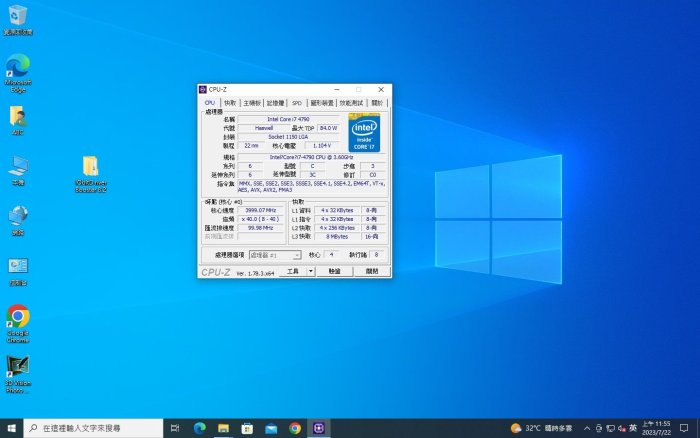The width and height of the screenshot is (700, 438).
Task: Click the L1 資料 cache size value
Action: [337, 210]
